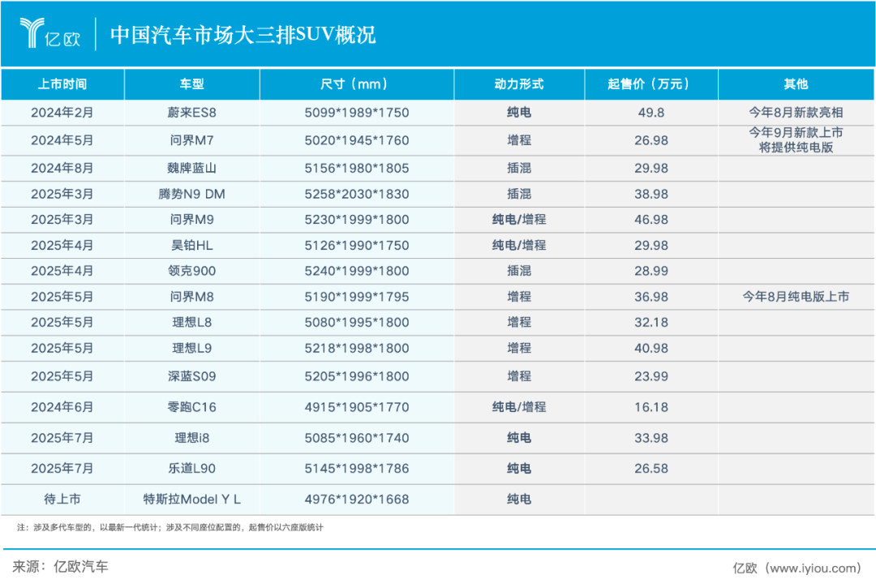Click the 腾势N9 DM model cell

pyautogui.click(x=191, y=195)
